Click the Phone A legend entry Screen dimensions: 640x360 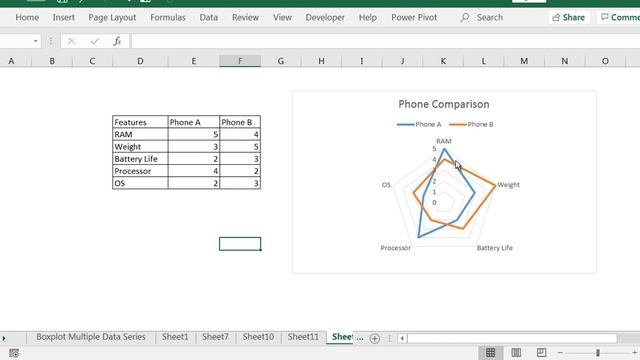point(419,124)
